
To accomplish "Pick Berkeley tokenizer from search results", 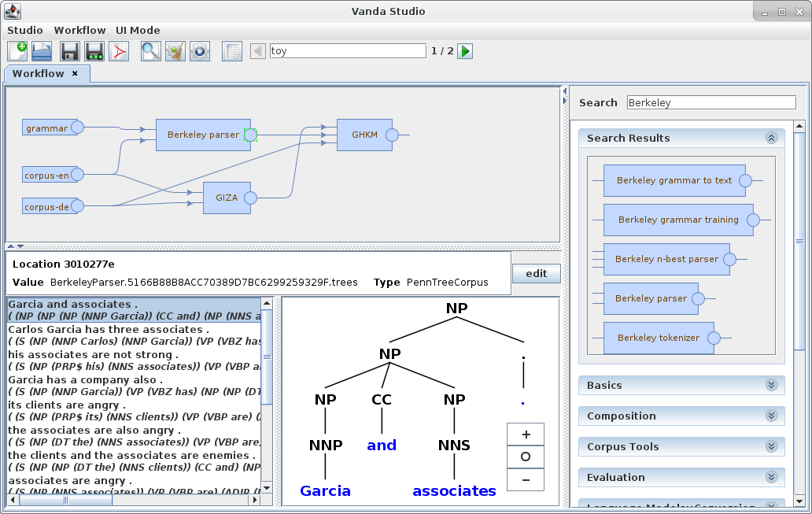I will (x=659, y=338).
